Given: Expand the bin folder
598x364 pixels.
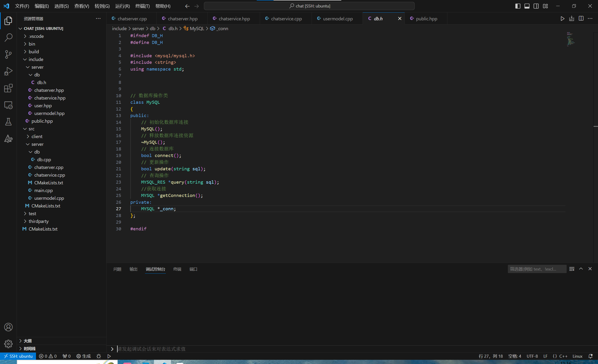Looking at the screenshot, I should click(x=62, y=44).
